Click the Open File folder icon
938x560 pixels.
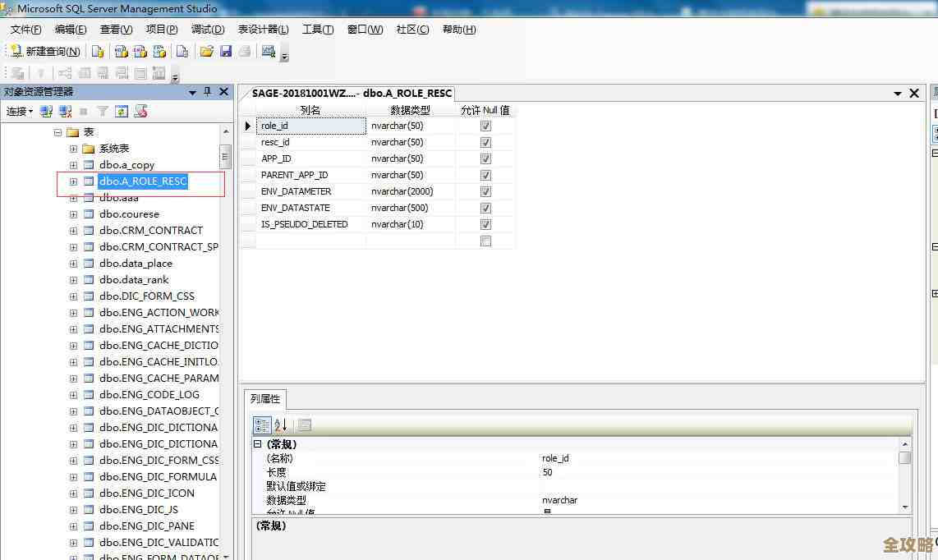click(x=207, y=51)
